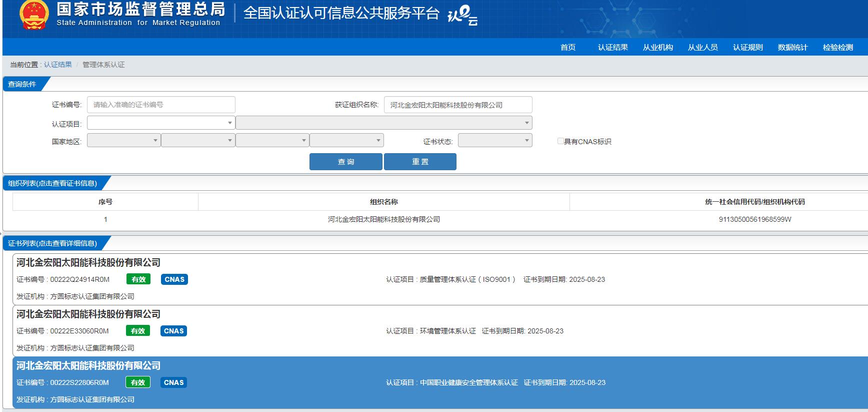Open the first 国家地区 dropdown
868x412 pixels.
coord(123,140)
